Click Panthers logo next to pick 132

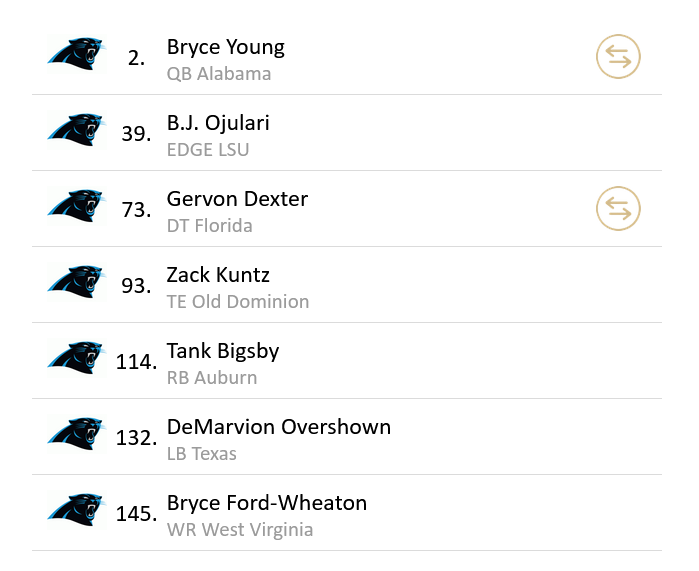pos(76,434)
